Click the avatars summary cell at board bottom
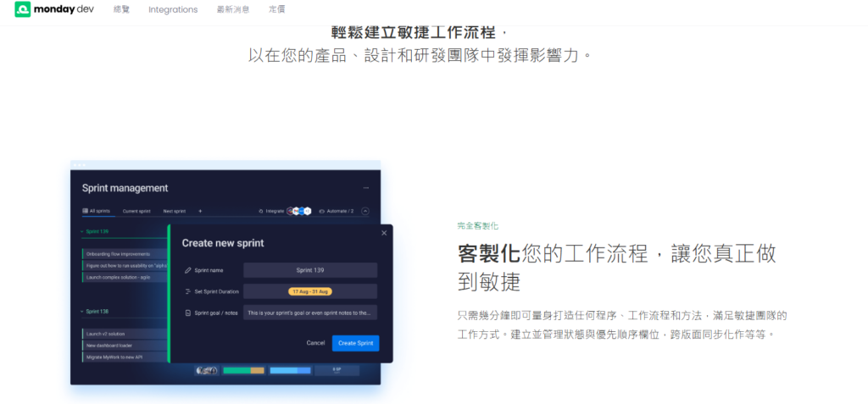 [x=207, y=370]
